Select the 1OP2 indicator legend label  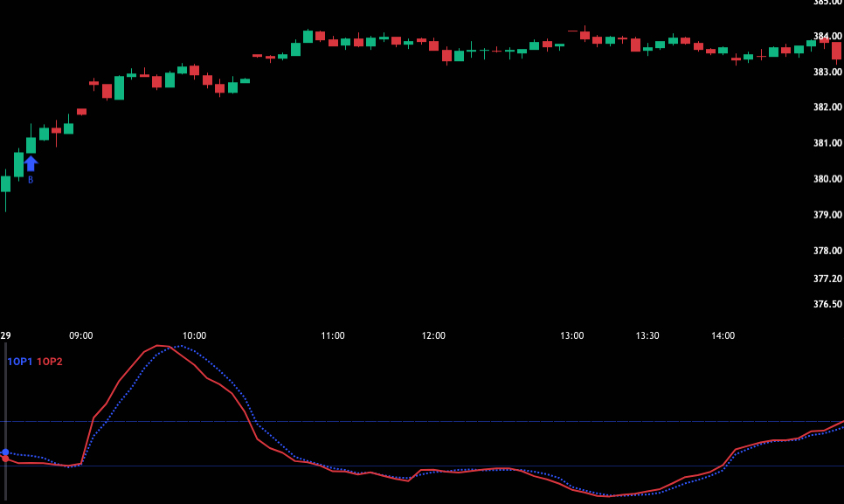50,362
